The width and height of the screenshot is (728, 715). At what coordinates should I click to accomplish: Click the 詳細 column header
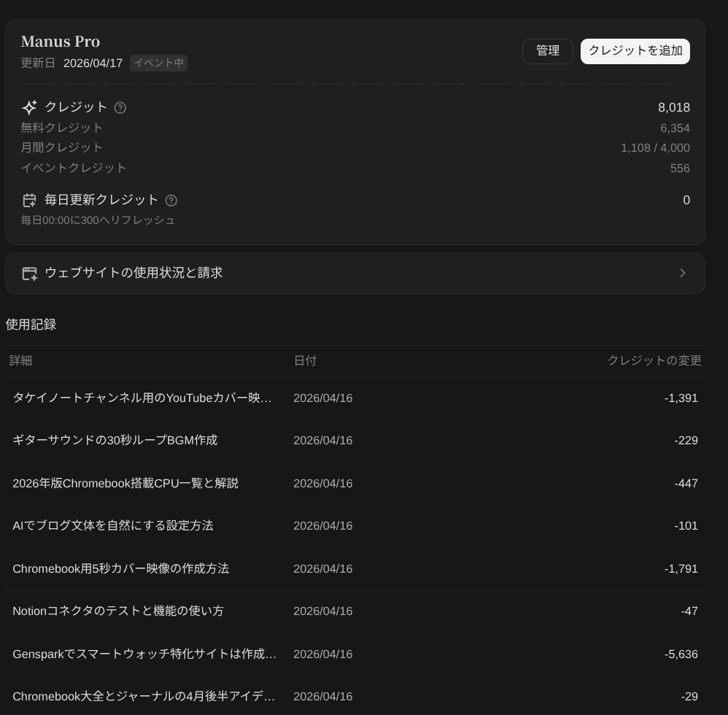click(22, 360)
